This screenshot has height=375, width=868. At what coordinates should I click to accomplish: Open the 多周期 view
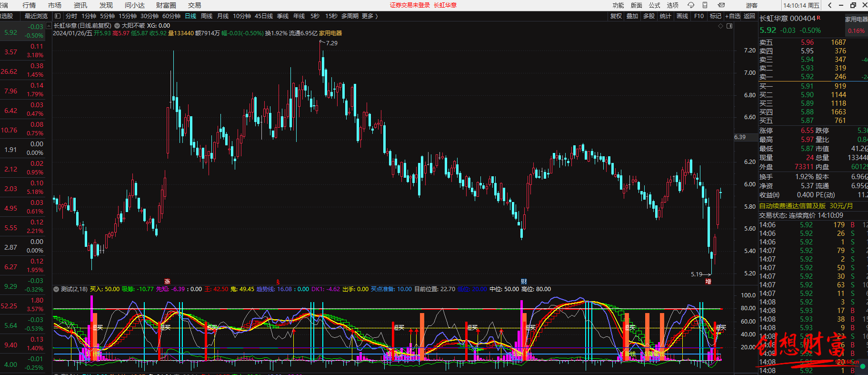point(349,16)
